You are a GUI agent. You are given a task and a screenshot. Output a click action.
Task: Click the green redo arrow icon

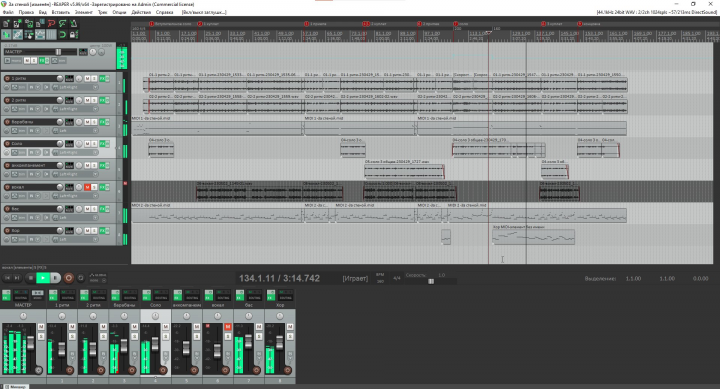coord(62,23)
